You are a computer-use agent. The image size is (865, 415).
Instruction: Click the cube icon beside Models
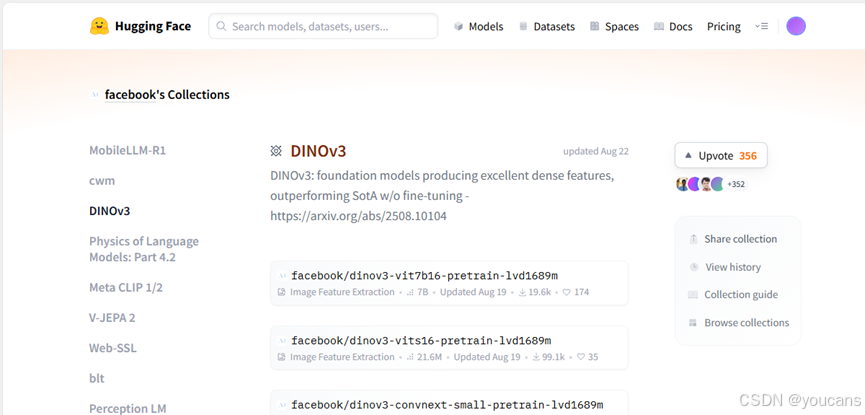tap(458, 26)
